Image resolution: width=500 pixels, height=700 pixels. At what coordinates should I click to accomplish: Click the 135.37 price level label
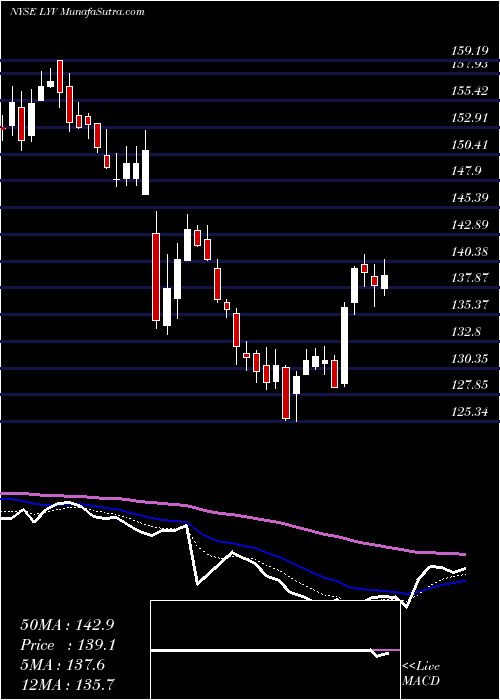[x=472, y=305]
